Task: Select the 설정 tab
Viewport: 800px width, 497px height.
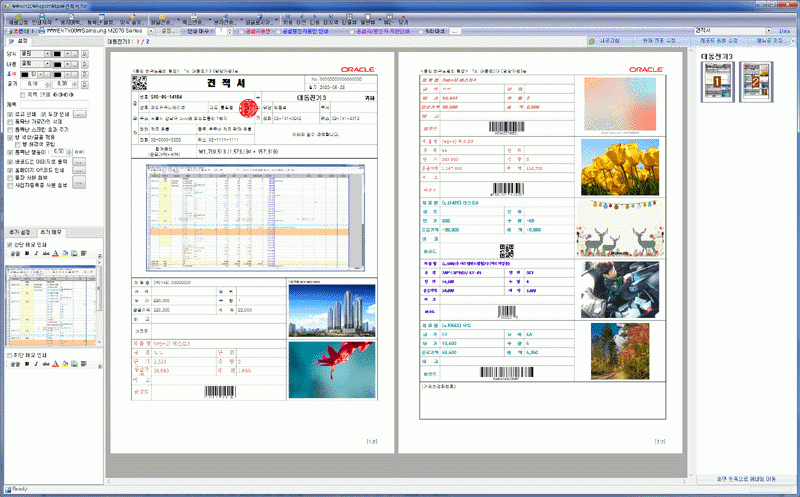Action: pos(18,41)
